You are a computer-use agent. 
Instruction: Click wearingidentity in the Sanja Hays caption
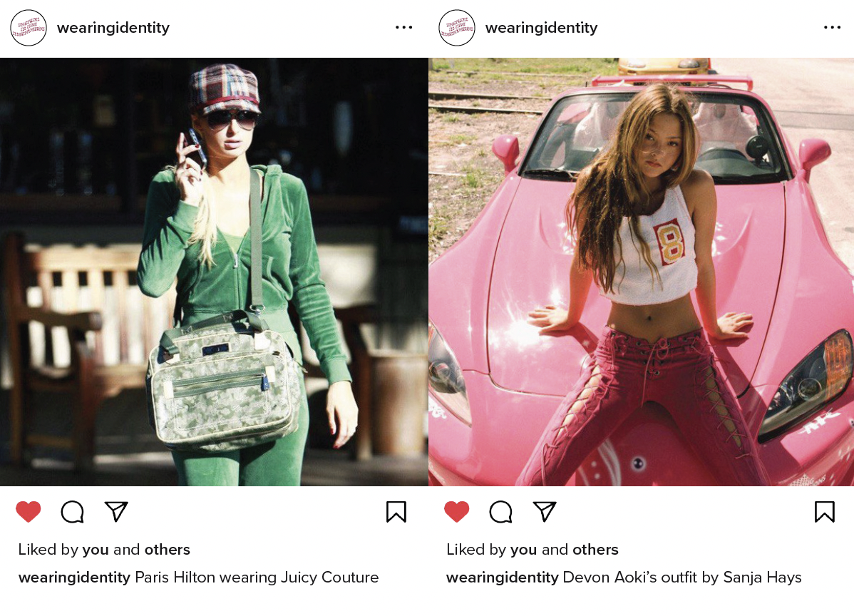[503, 577]
